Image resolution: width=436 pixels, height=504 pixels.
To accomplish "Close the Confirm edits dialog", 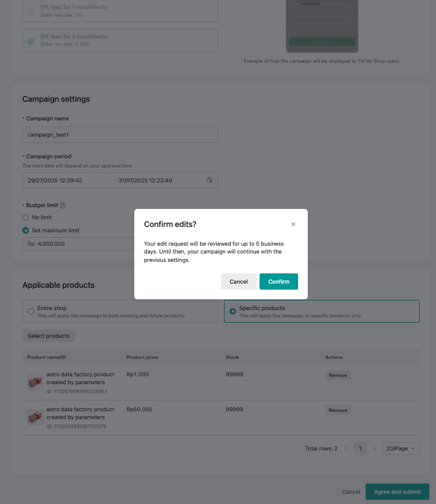I will pos(293,224).
